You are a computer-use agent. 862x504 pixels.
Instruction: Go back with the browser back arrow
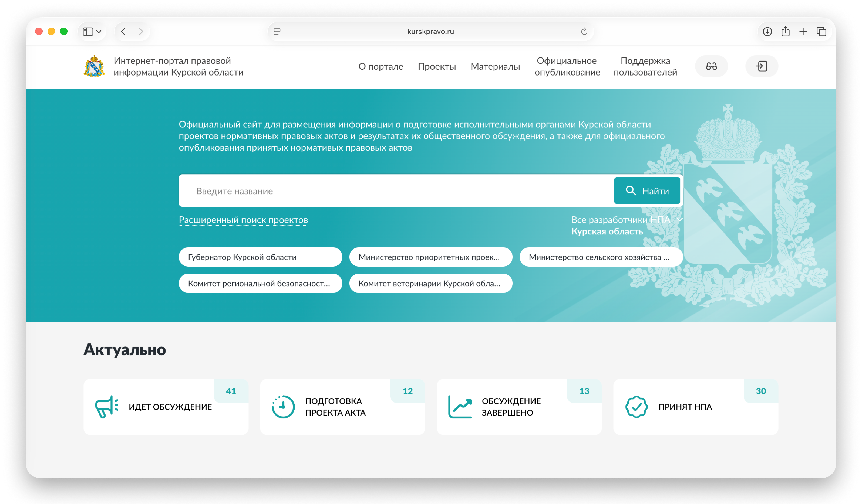click(x=123, y=32)
